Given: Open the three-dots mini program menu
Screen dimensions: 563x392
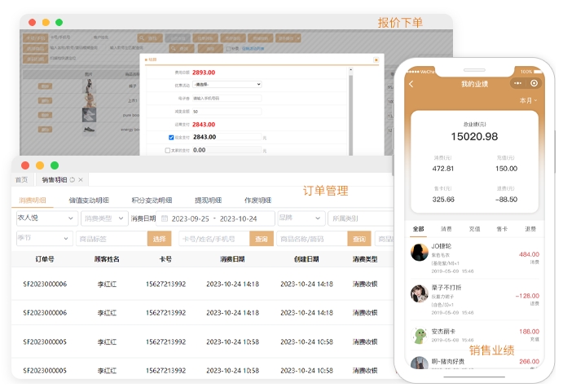Looking at the screenshot, I should [x=518, y=83].
